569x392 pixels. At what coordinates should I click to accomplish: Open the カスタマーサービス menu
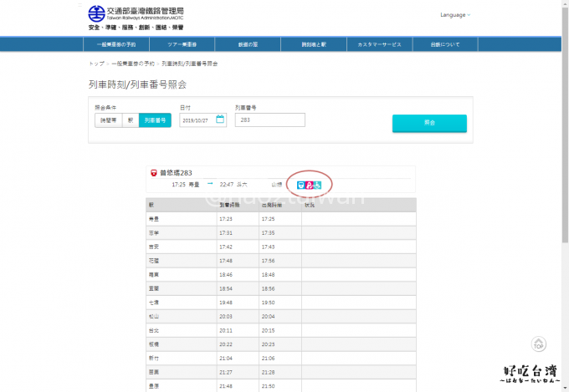(380, 44)
